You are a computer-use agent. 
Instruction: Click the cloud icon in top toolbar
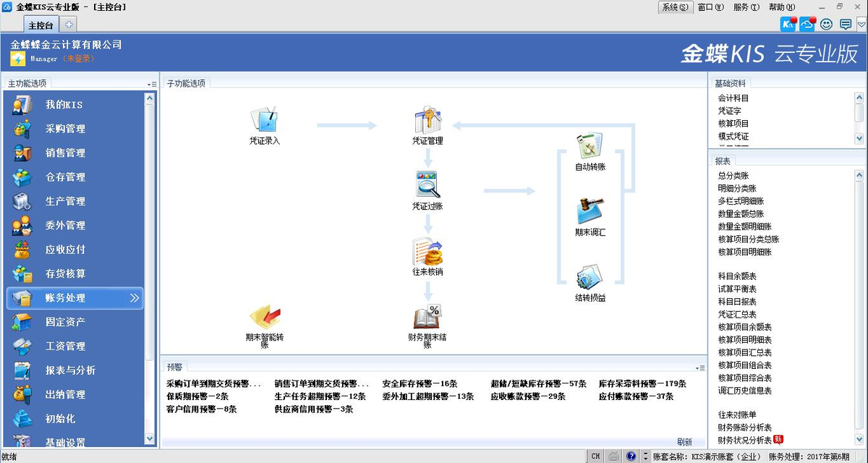[x=807, y=24]
